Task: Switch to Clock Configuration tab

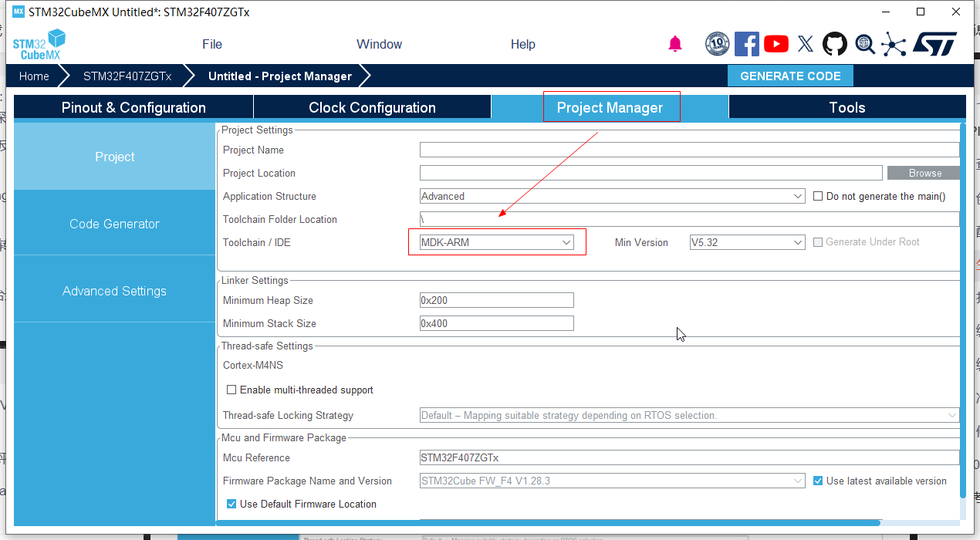Action: (x=372, y=107)
